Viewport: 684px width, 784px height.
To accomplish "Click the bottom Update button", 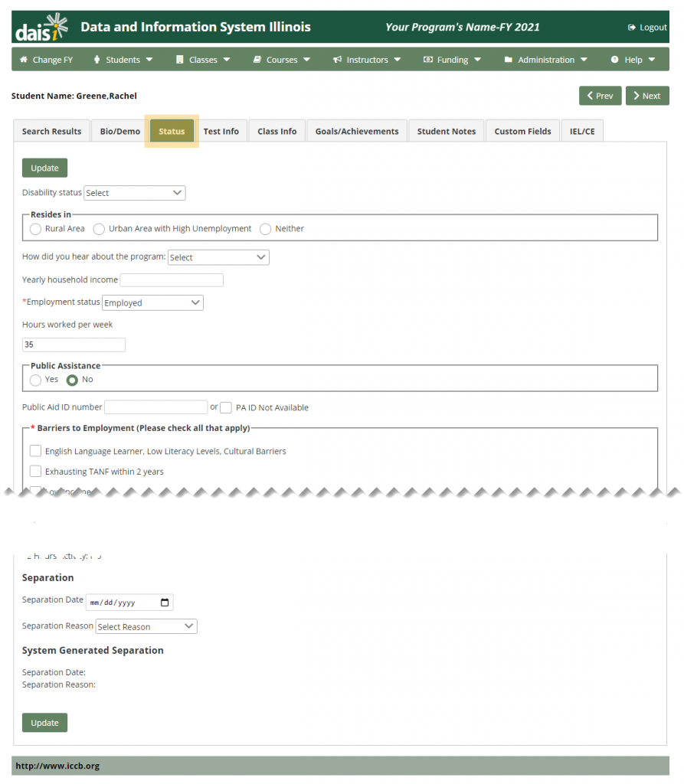I will (44, 722).
